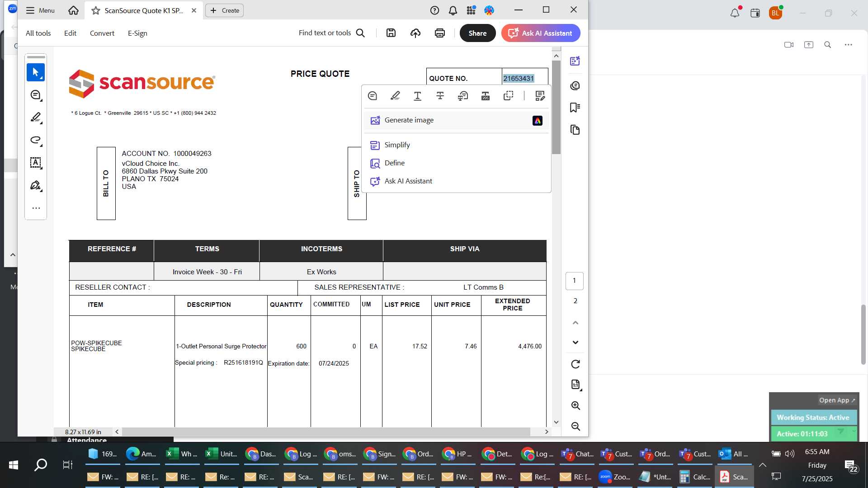Open the E-Sign menu item

(137, 33)
